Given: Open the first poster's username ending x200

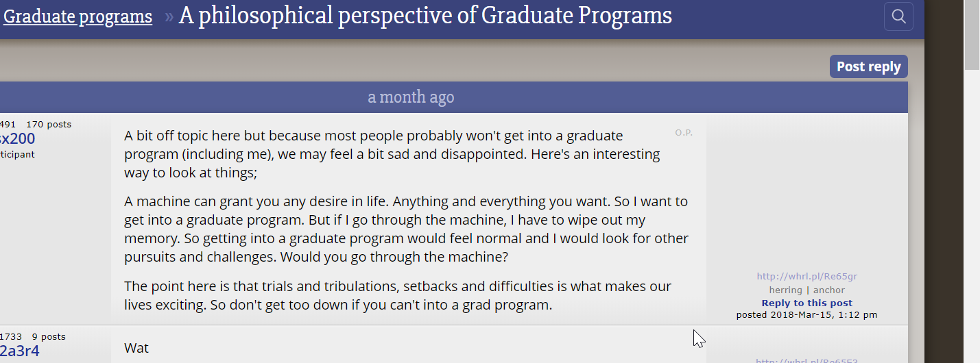Looking at the screenshot, I should [x=17, y=139].
